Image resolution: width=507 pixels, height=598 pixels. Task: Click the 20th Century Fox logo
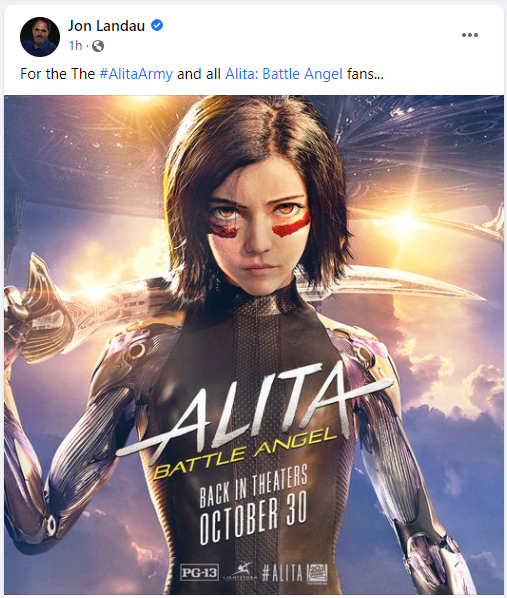click(x=317, y=572)
